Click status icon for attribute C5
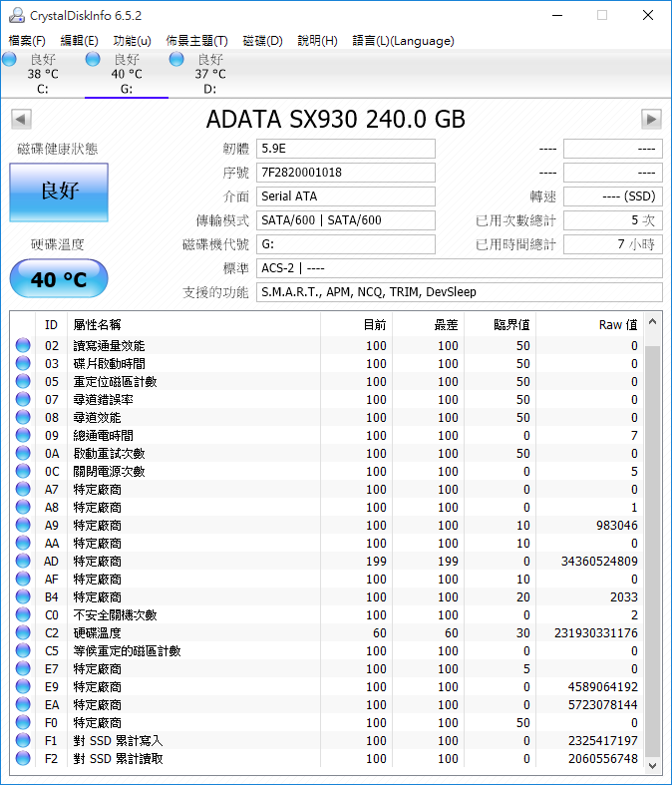The image size is (672, 785). point(23,650)
